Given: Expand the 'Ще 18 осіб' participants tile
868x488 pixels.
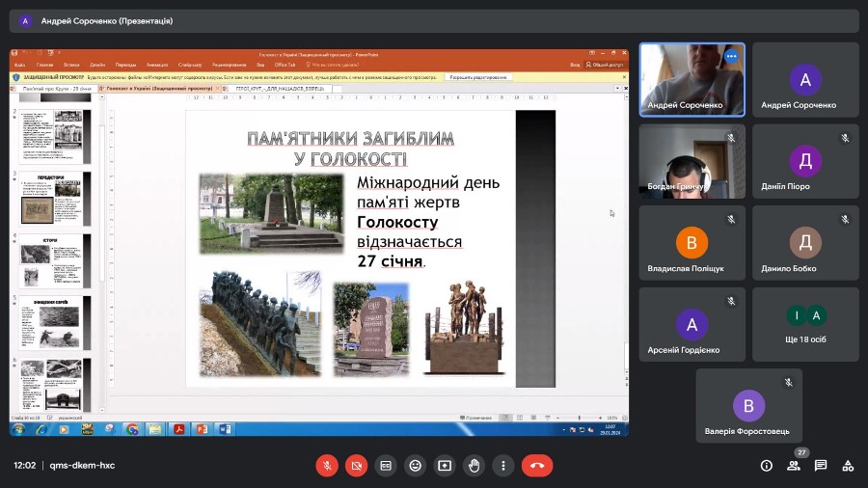Looking at the screenshot, I should click(805, 323).
